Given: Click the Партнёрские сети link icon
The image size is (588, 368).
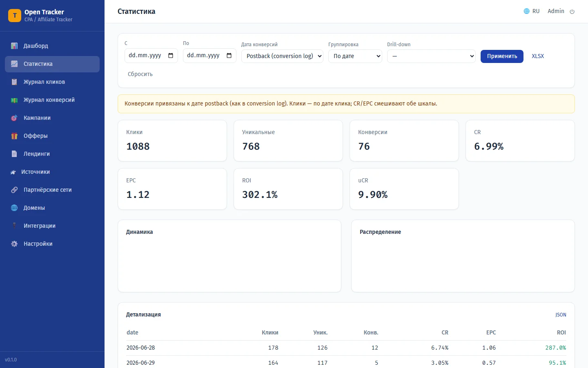Looking at the screenshot, I should [14, 190].
